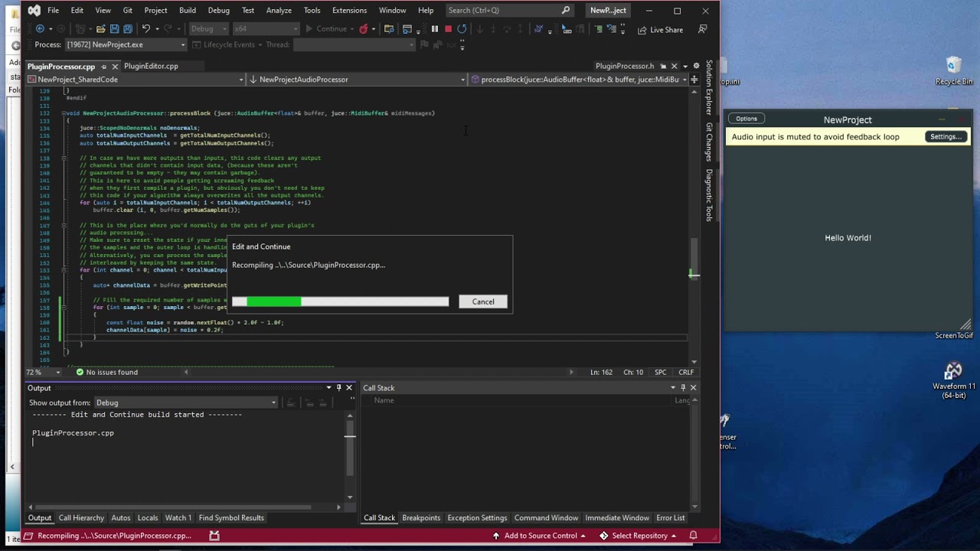Click the Restart debugging icon
Image resolution: width=980 pixels, height=551 pixels.
point(462,29)
